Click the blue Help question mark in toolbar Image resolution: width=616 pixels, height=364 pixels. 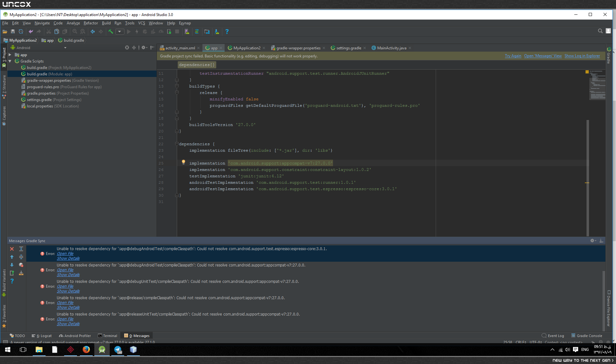click(x=227, y=31)
